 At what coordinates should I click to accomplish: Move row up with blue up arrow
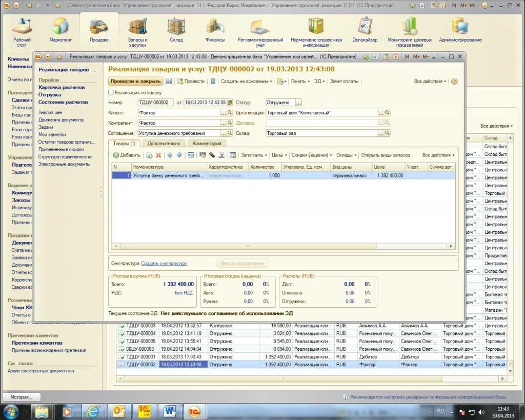coord(170,155)
